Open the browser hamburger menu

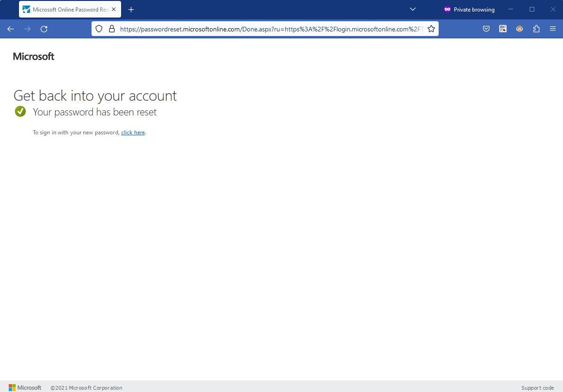point(553,29)
